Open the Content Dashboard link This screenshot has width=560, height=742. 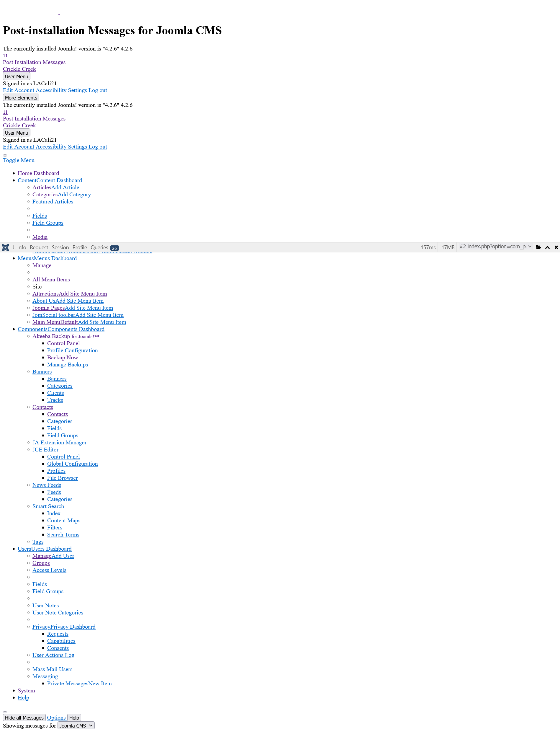coord(59,180)
